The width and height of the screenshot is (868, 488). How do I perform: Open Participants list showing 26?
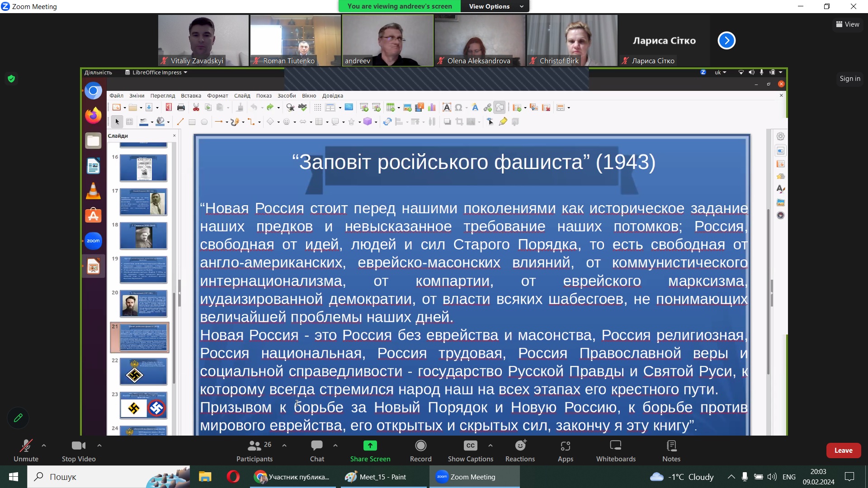(255, 450)
